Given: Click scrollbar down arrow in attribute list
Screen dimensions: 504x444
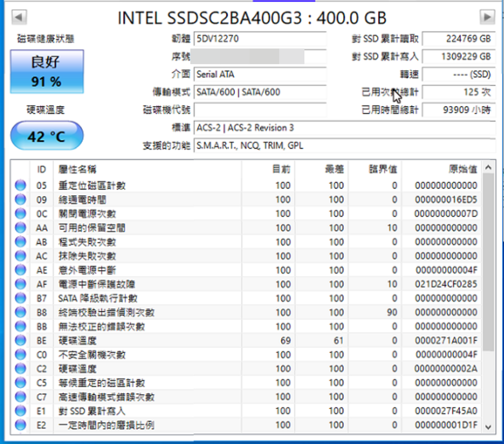Looking at the screenshot, I should pos(488,427).
